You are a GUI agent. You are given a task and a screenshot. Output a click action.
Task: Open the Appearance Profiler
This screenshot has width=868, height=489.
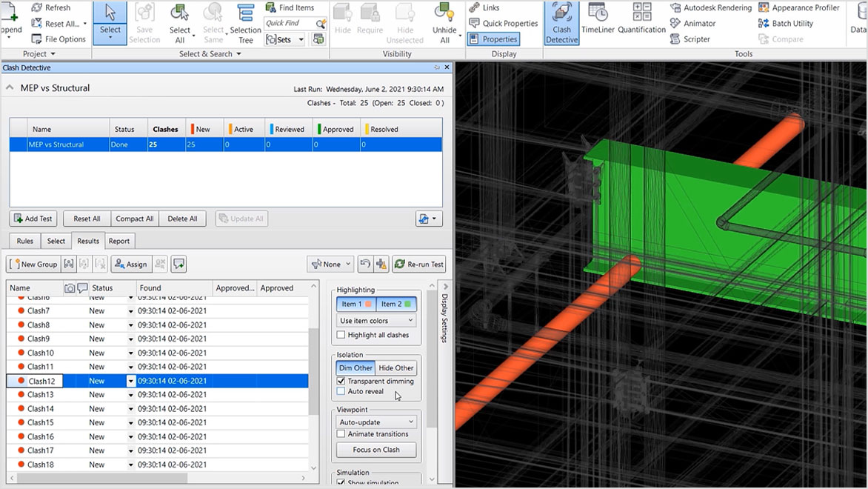pyautogui.click(x=799, y=7)
